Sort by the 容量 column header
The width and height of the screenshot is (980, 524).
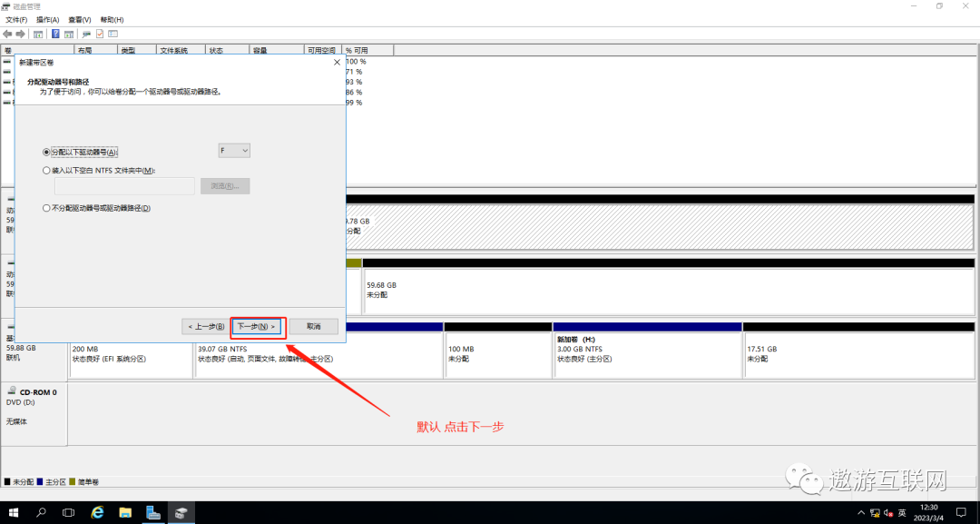[x=277, y=50]
